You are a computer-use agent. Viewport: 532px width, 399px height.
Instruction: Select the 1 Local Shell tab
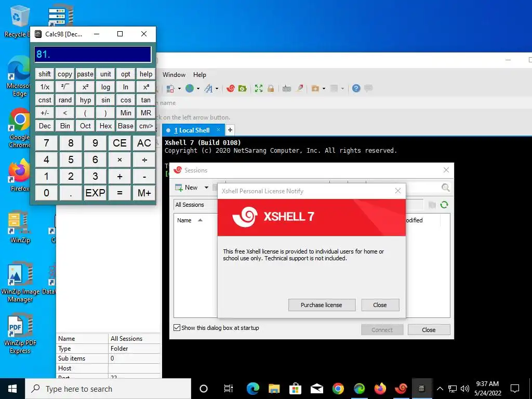192,130
